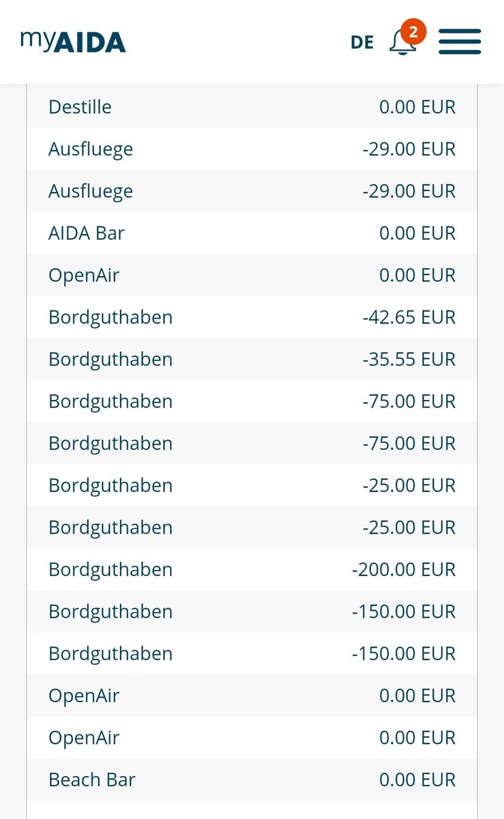Tap the -25.00 EUR row just above -200.00
Viewport: 504px width, 819px height.
pos(409,528)
